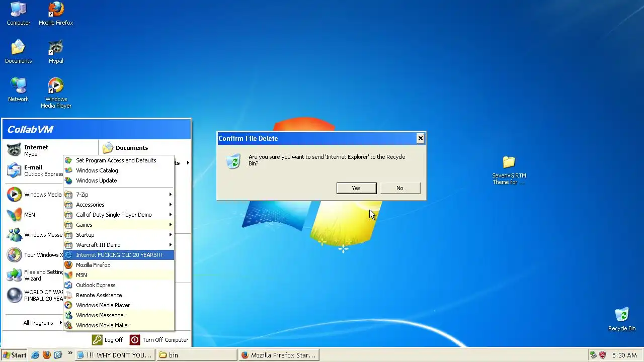Click the Start button
Screen dimensions: 644x362
tap(14, 355)
